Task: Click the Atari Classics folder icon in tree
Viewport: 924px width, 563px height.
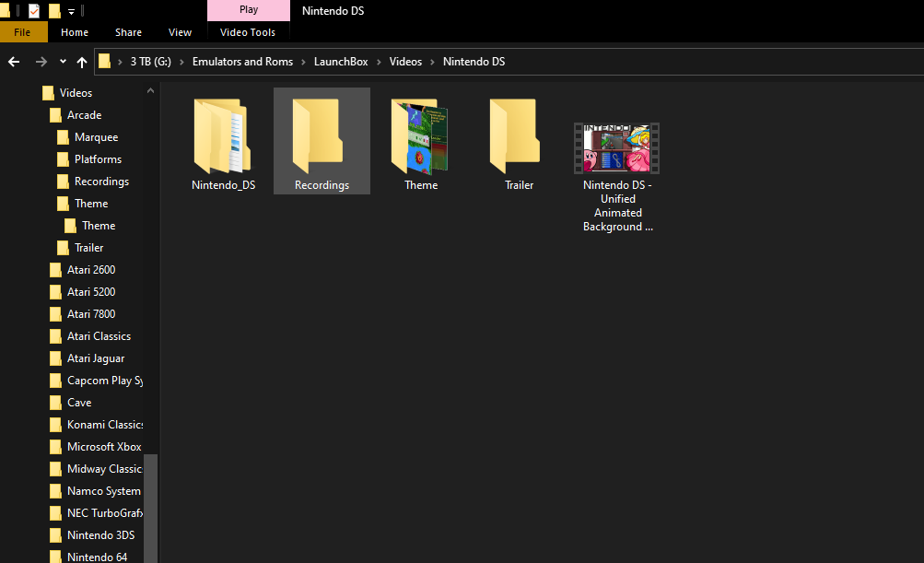Action: (55, 336)
